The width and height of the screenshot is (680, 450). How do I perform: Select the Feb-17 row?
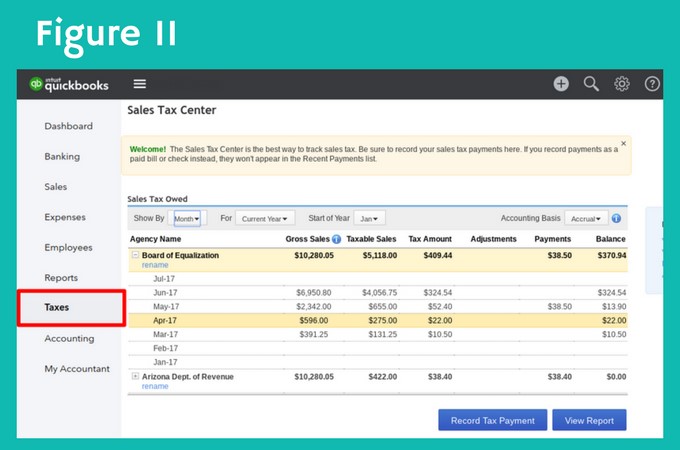click(378, 348)
